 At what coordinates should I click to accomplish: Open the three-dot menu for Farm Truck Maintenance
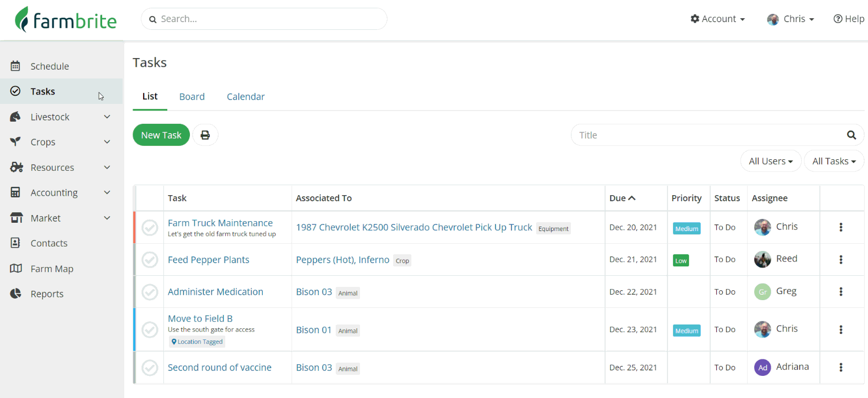point(841,227)
